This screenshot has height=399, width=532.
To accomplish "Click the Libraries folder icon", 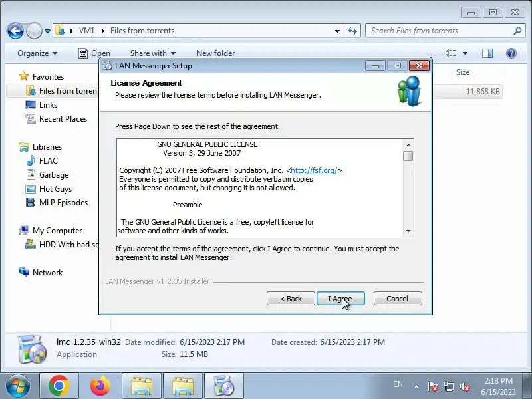I will (x=24, y=146).
